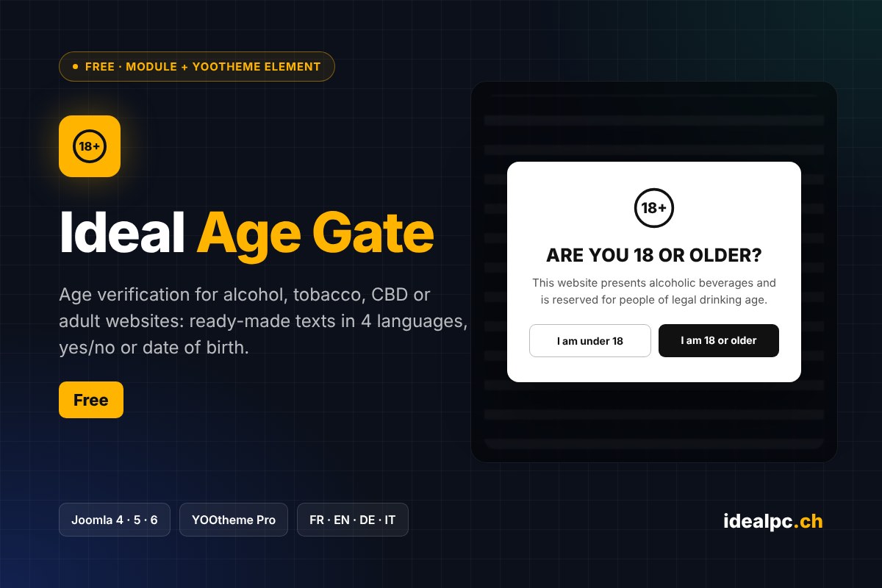Screen dimensions: 882x588
Task: Click the FR · EN · DE · IT language tag
Action: [x=353, y=520]
